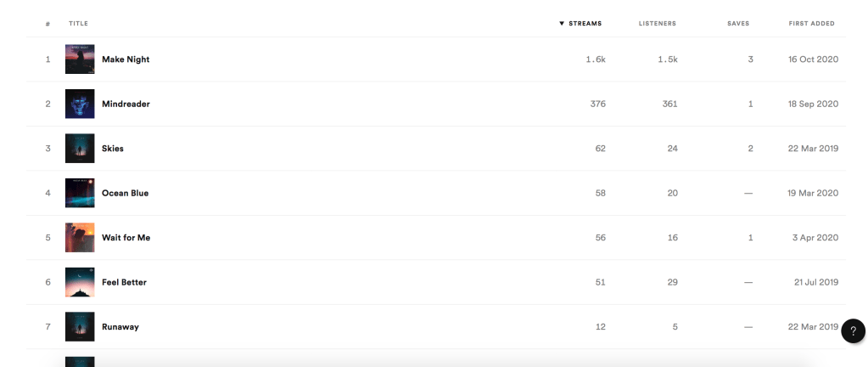Screen dimensions: 868x367
Task: Click the Title column header
Action: click(78, 24)
